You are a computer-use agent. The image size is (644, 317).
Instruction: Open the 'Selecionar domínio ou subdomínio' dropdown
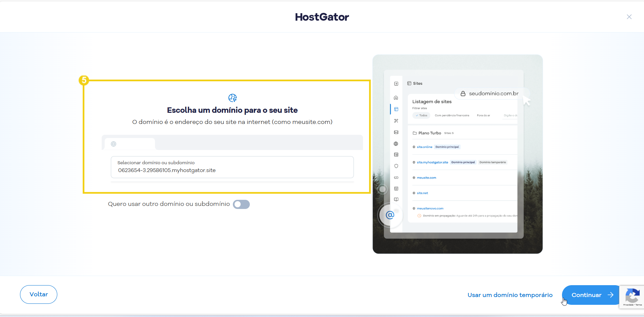[x=232, y=167]
